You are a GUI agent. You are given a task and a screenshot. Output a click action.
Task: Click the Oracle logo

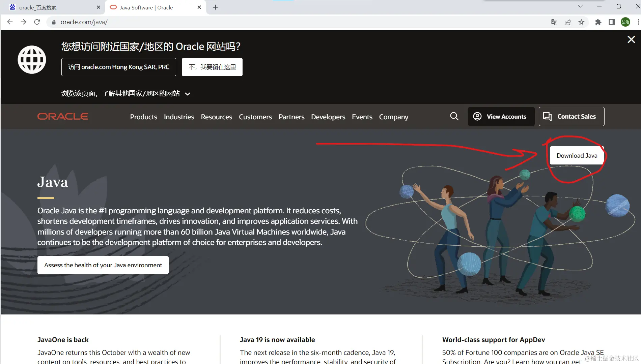point(63,116)
